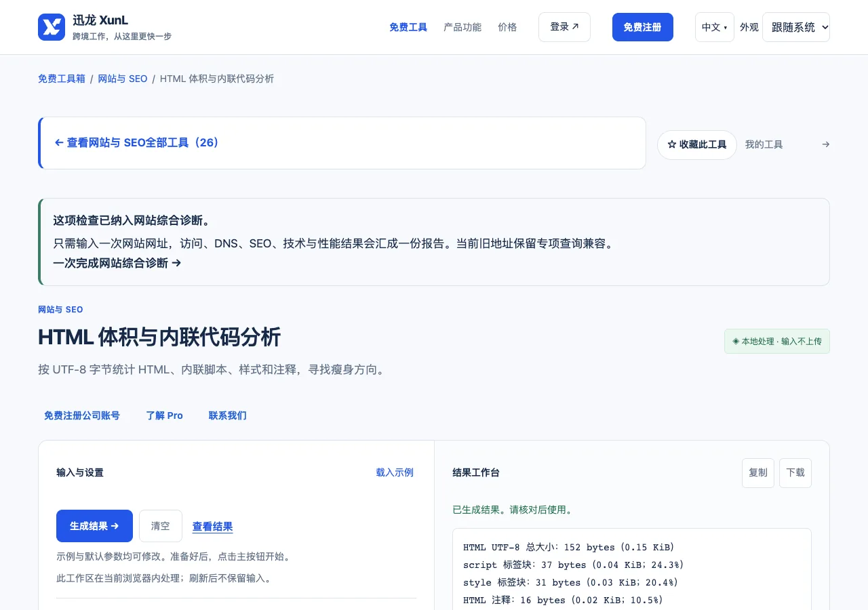Jump to 查看结果 link
Image resolution: width=868 pixels, height=610 pixels.
(x=213, y=527)
